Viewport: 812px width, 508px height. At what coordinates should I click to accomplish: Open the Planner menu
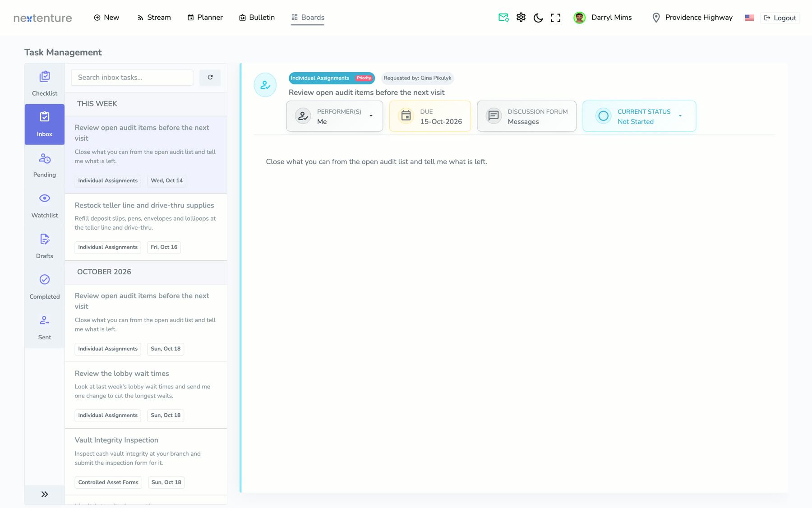pyautogui.click(x=205, y=18)
